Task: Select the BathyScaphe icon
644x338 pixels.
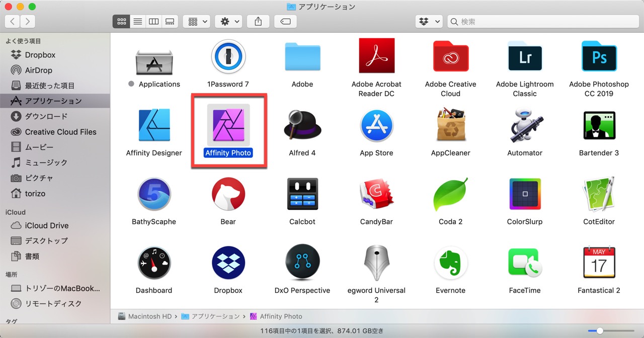Action: point(154,194)
